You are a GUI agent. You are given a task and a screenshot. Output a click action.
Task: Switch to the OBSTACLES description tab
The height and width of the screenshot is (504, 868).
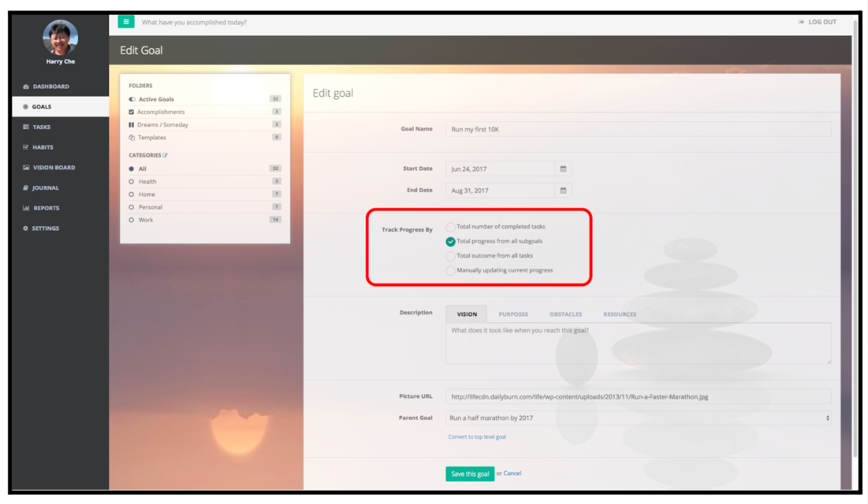coord(565,314)
